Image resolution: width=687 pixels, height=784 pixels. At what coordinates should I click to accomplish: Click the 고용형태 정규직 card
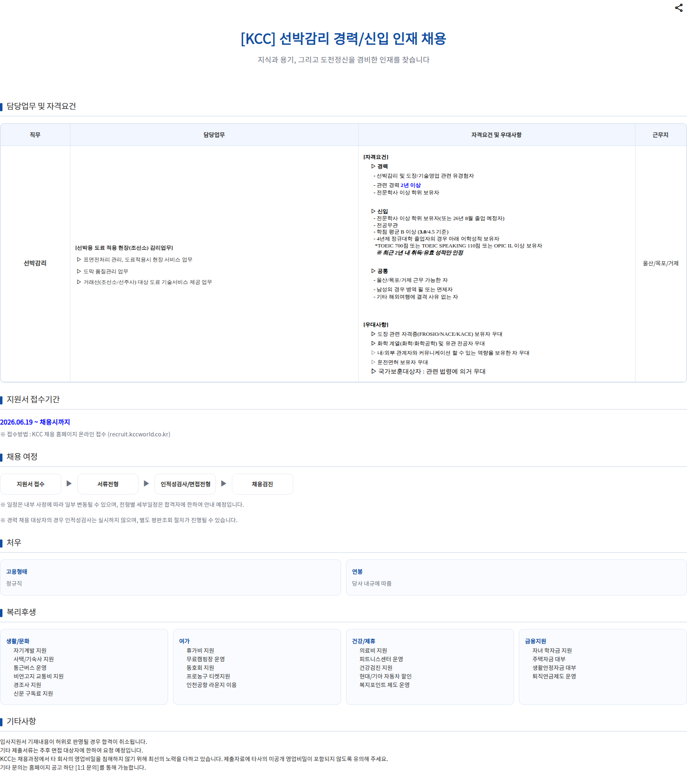(171, 577)
